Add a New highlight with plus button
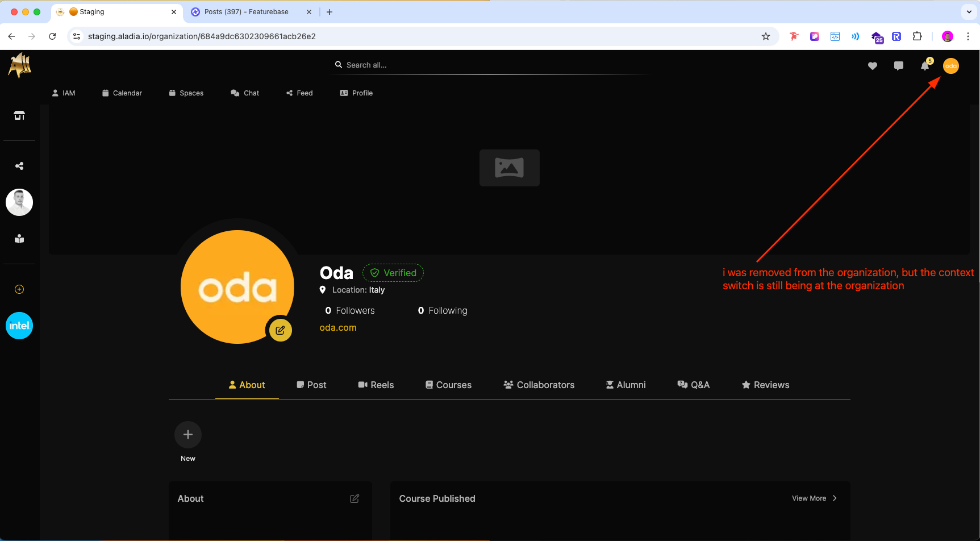The image size is (980, 541). tap(188, 435)
